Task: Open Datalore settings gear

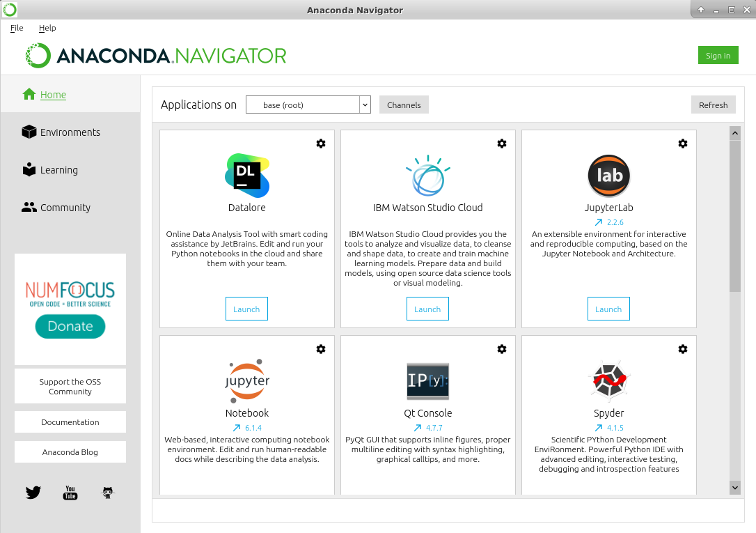Action: 321,144
